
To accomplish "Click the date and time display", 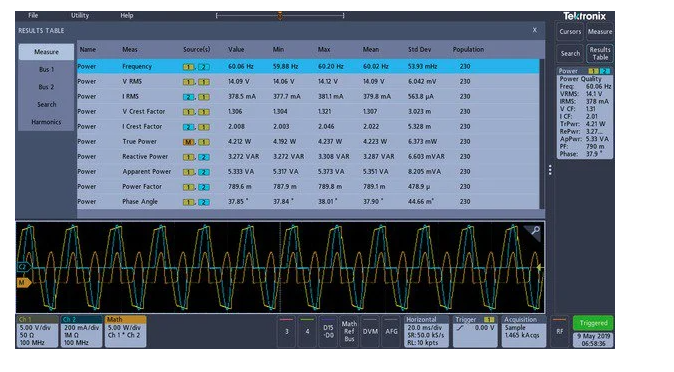I will [x=593, y=340].
